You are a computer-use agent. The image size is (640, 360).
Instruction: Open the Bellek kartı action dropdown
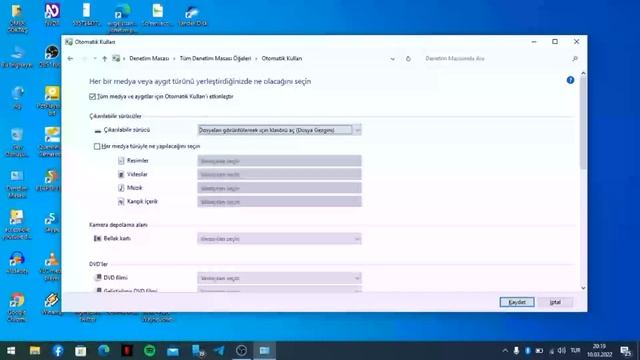pos(279,239)
